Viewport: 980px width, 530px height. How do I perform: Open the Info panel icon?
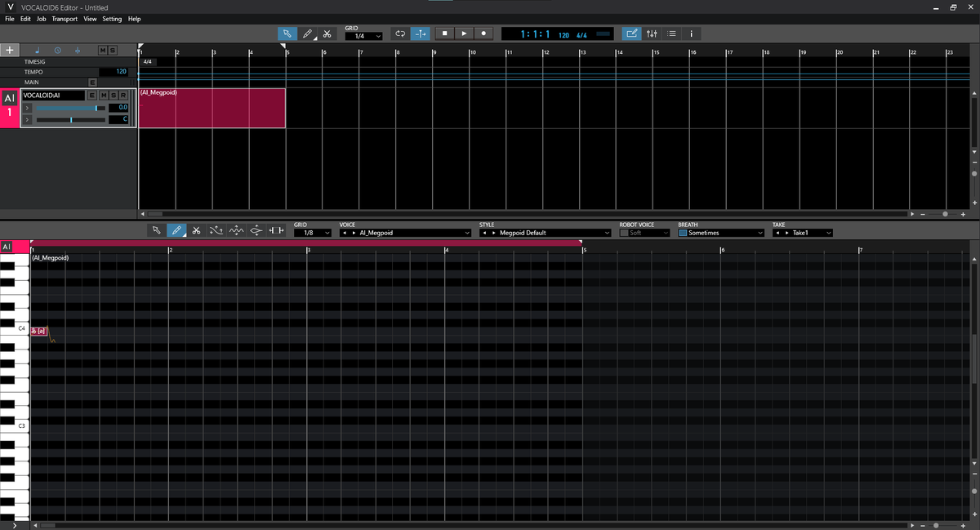point(691,33)
